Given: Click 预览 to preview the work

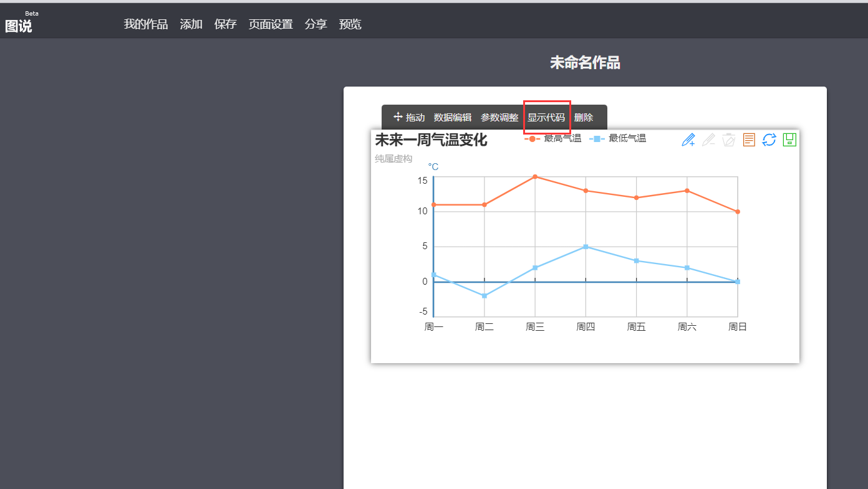Looking at the screenshot, I should point(350,24).
